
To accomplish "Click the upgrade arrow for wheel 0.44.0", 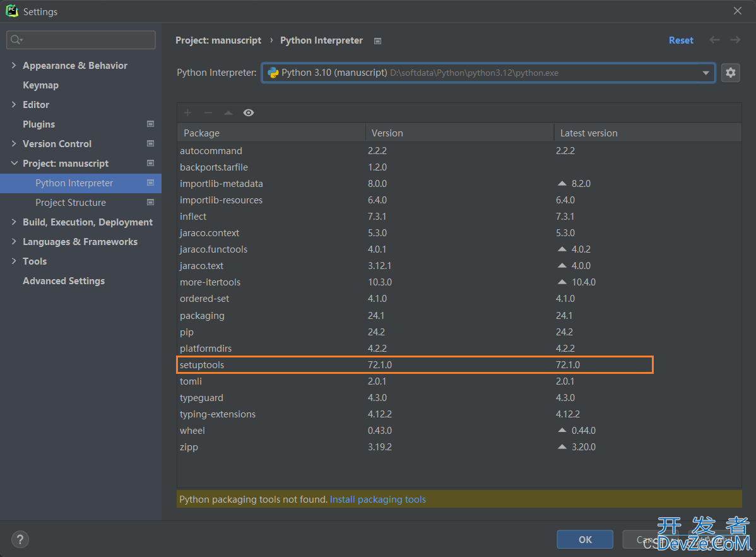I will click(x=562, y=430).
